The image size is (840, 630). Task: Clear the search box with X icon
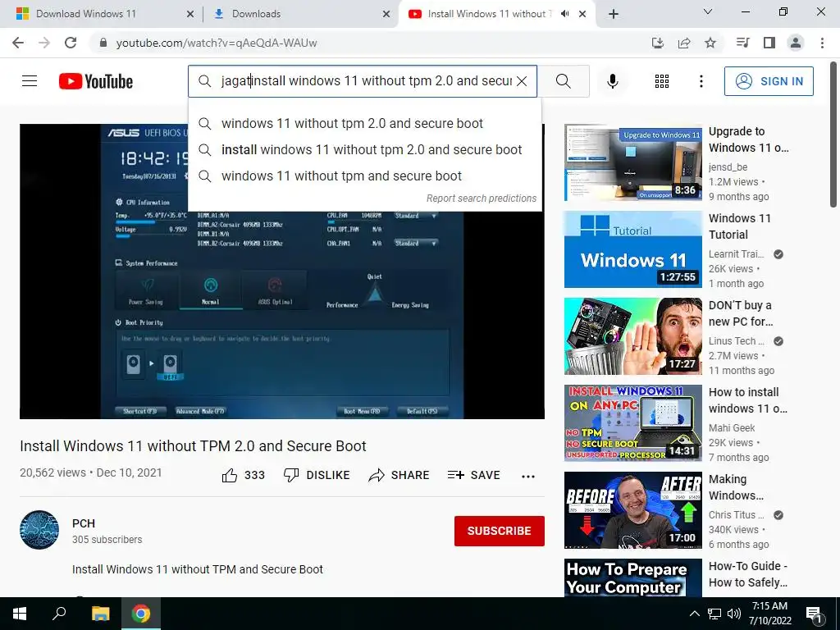(522, 81)
